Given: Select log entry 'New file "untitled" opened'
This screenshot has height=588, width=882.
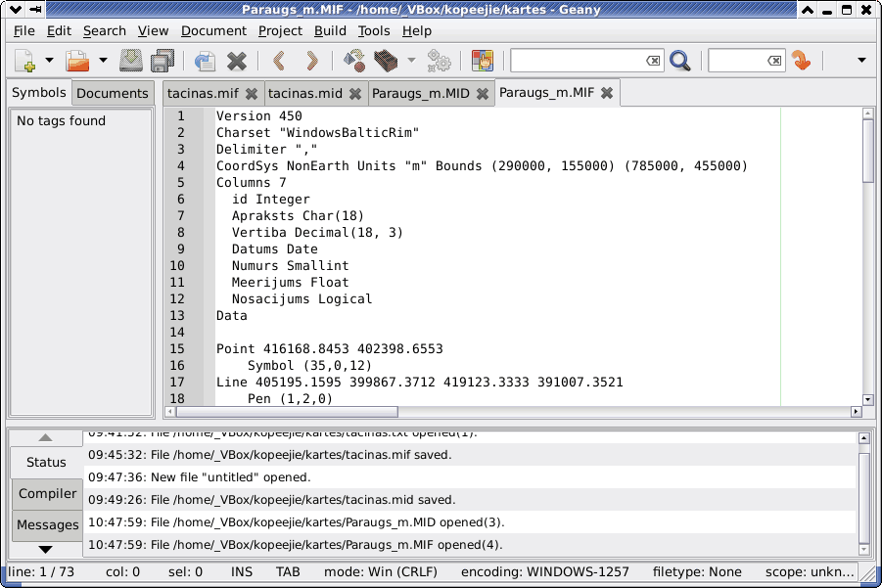Looking at the screenshot, I should 469,477.
